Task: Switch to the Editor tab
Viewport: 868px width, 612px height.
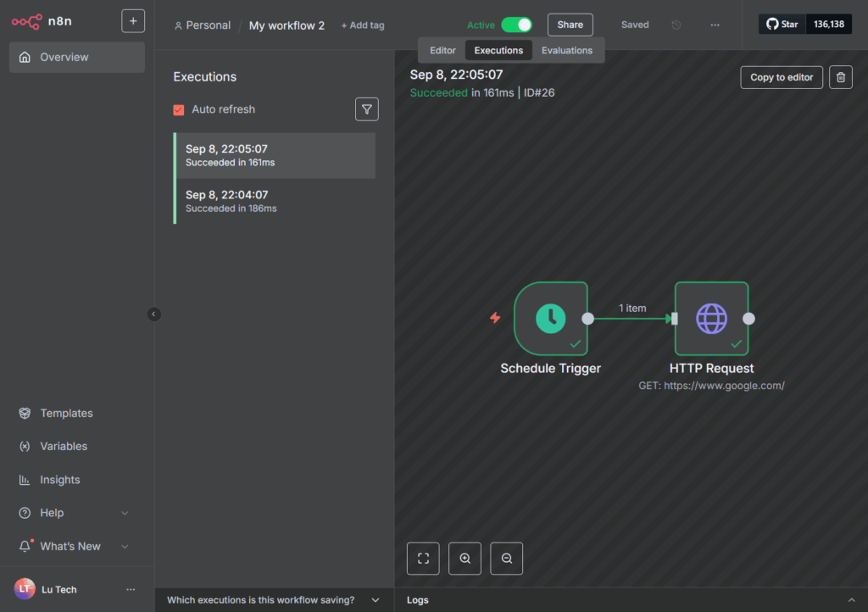Action: click(x=442, y=51)
